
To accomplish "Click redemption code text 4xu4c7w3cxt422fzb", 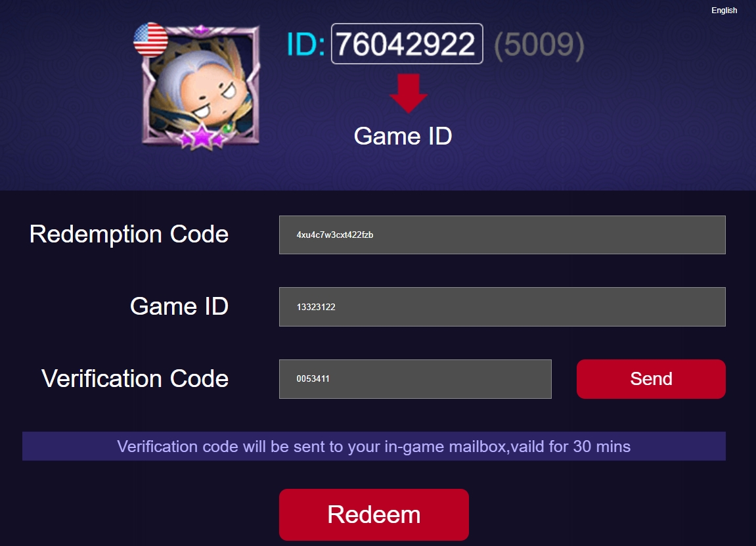I will coord(334,235).
